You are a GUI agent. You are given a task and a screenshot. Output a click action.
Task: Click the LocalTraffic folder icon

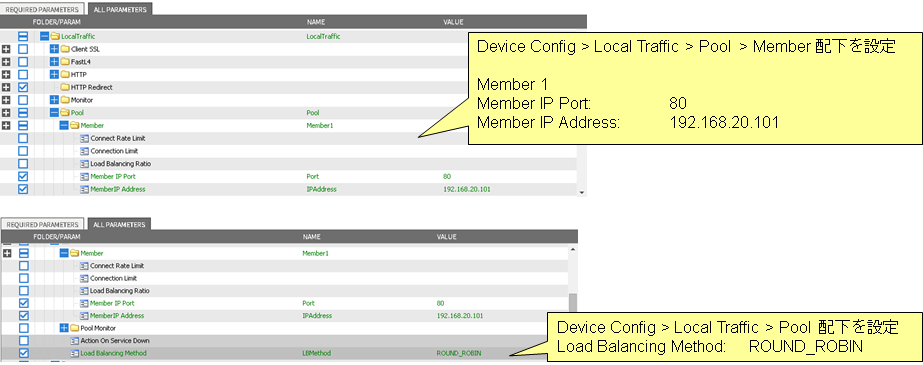[55, 36]
